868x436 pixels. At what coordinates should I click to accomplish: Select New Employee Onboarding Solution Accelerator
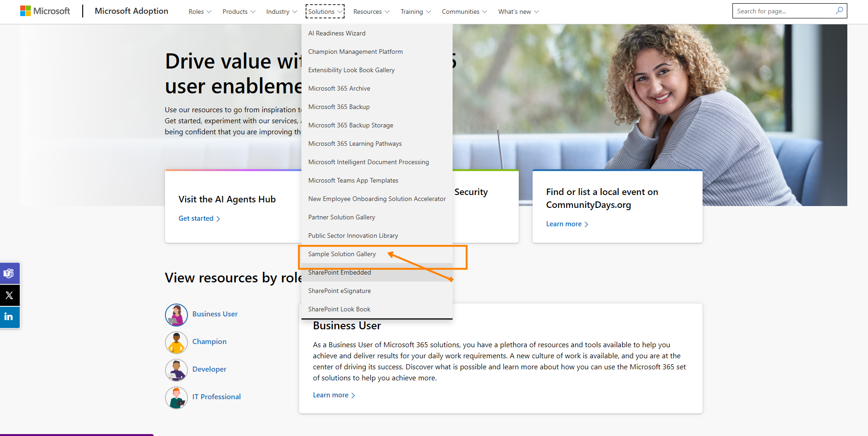click(377, 199)
